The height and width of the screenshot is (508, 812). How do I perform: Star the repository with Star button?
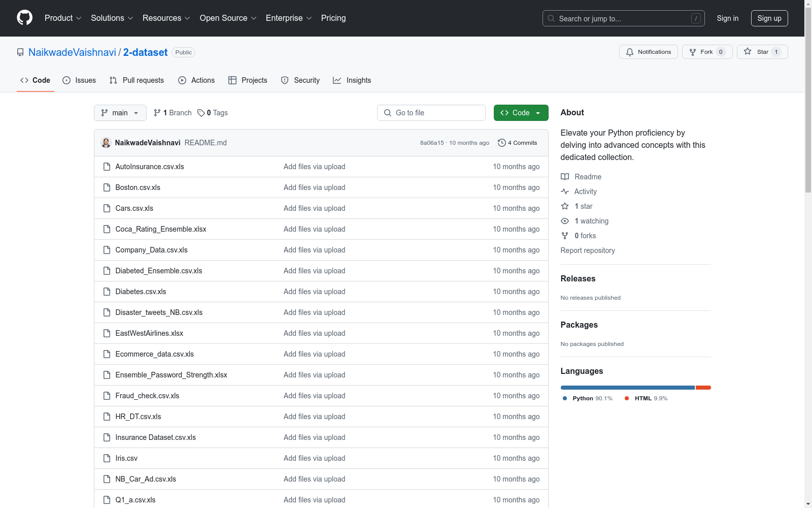click(x=762, y=52)
